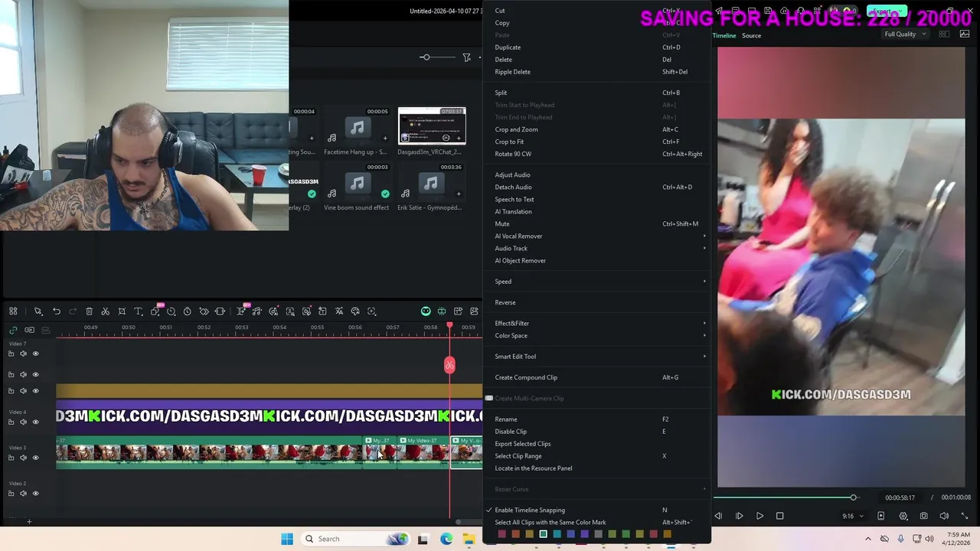Lock the Video 7 track

point(11,354)
